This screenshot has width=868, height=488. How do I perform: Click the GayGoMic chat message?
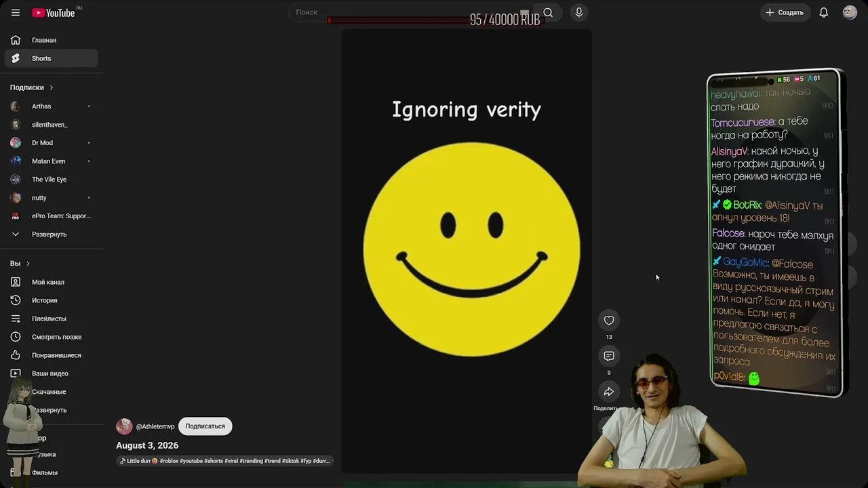[x=774, y=312]
